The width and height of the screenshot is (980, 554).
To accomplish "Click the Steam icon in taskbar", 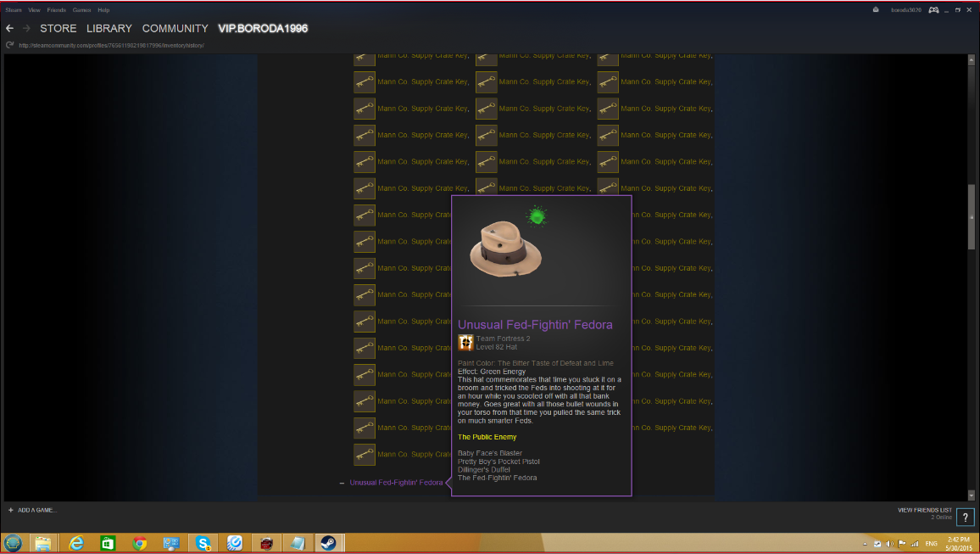I will pyautogui.click(x=326, y=543).
